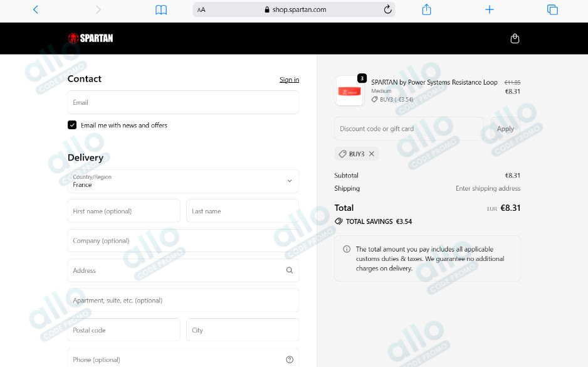Click the Address search magnifier icon
This screenshot has width=588, height=367.
coord(289,270)
